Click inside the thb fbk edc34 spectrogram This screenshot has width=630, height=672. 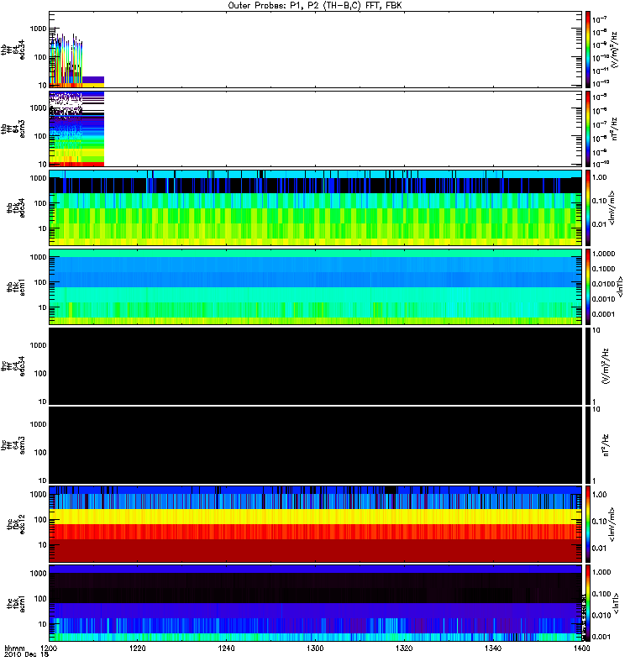[x=315, y=207]
